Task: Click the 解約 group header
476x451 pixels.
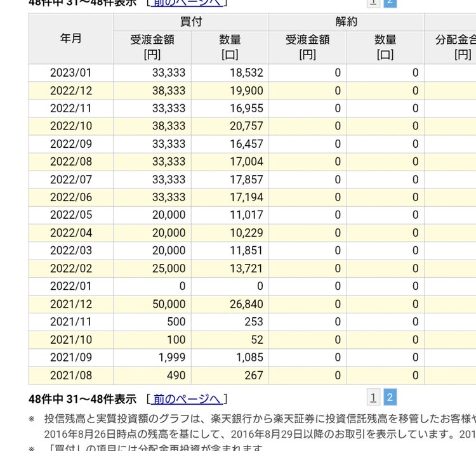Action: pyautogui.click(x=347, y=22)
